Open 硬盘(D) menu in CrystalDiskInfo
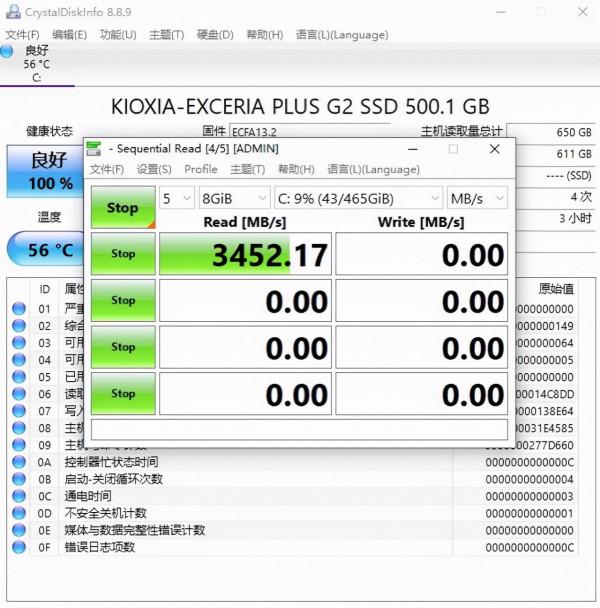The image size is (600, 608). [214, 34]
